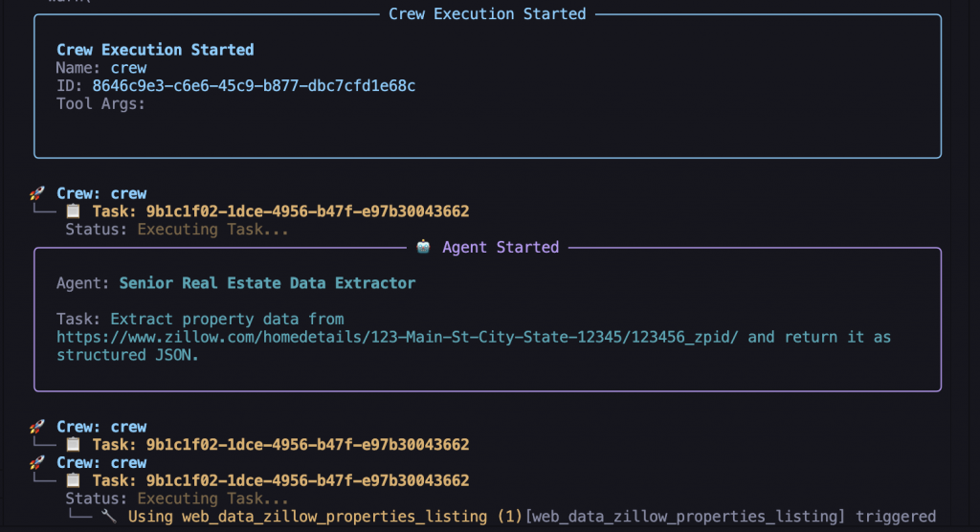Click the clipboard icon on the task line above Agent Started
Image resolution: width=980 pixels, height=532 pixels.
74,211
